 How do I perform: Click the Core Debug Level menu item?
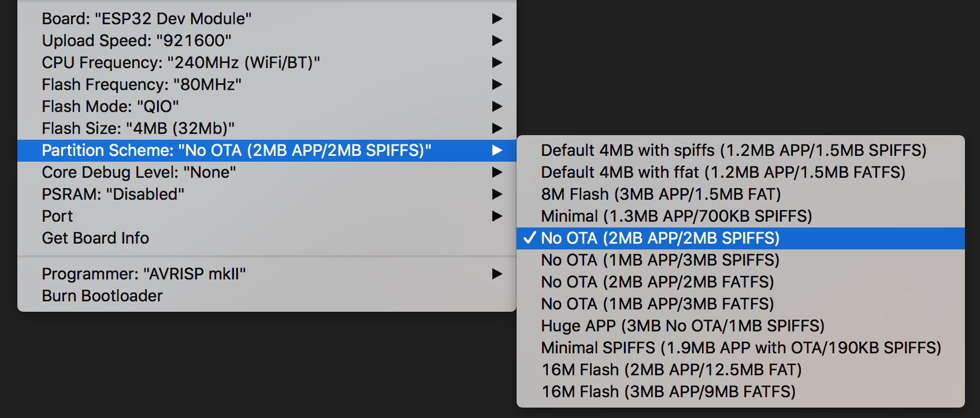point(139,172)
